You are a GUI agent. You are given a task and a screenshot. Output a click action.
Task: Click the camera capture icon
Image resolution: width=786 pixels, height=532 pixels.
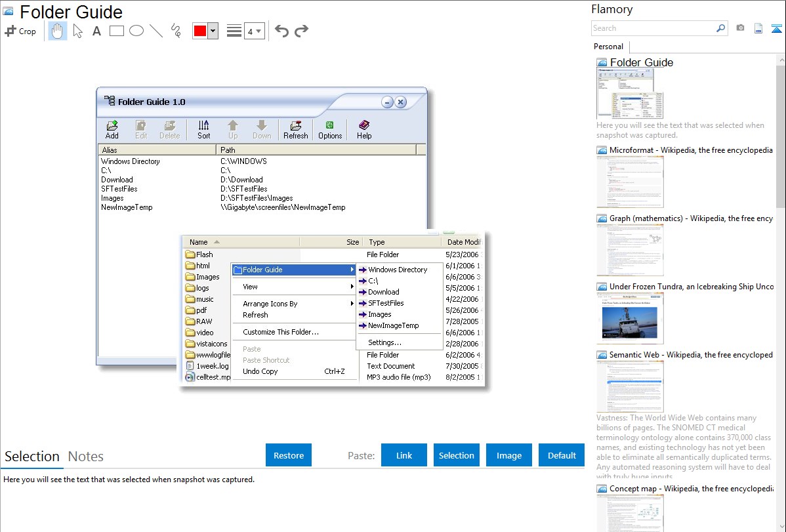click(x=740, y=28)
